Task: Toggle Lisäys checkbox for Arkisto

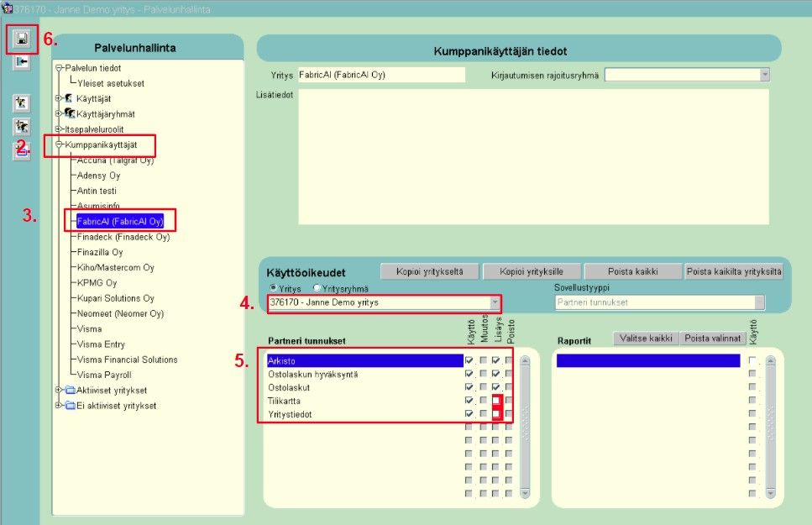Action: point(495,360)
